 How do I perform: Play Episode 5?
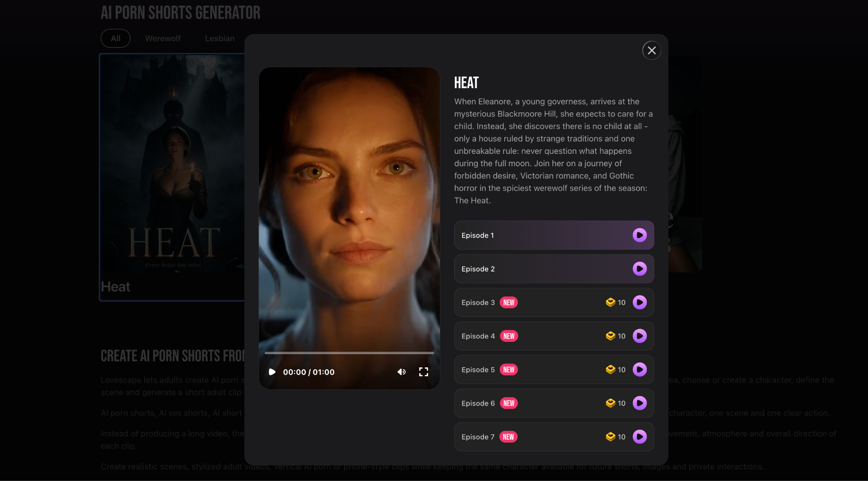640,369
